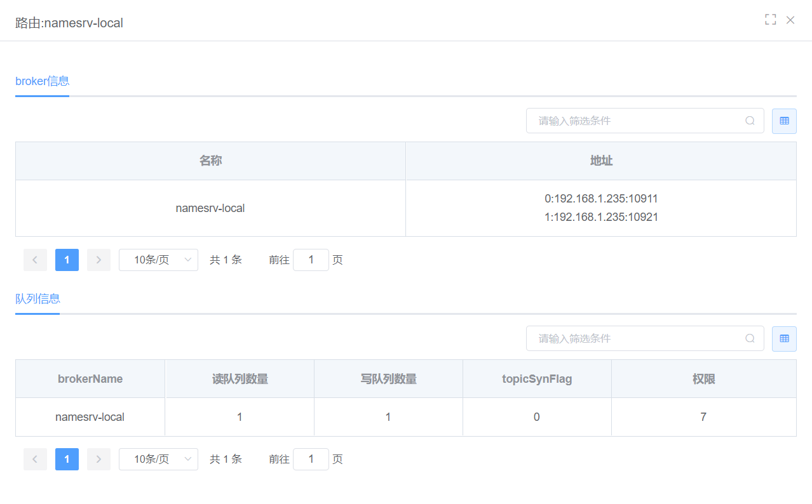This screenshot has height=504, width=812.
Task: Go to previous page in 队列信息 pagination
Action: point(35,459)
